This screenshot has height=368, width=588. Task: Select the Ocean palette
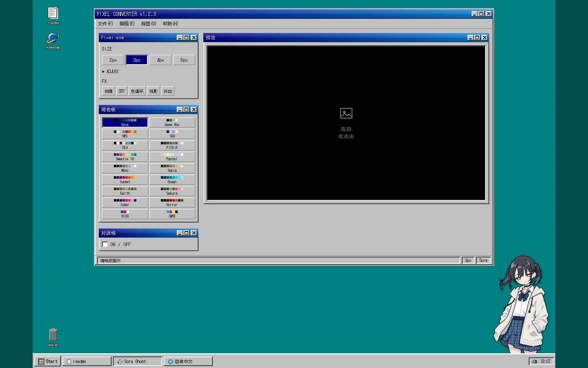coord(172,180)
